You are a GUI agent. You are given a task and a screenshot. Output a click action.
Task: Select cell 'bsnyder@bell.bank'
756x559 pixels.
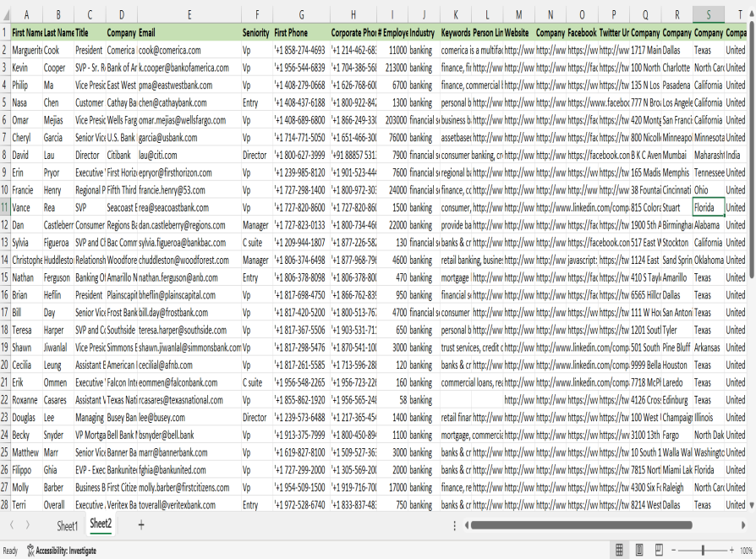[x=189, y=435]
